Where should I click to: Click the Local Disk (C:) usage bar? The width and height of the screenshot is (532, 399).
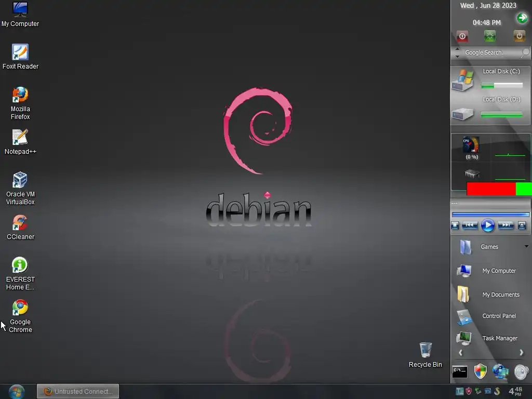tap(502, 86)
